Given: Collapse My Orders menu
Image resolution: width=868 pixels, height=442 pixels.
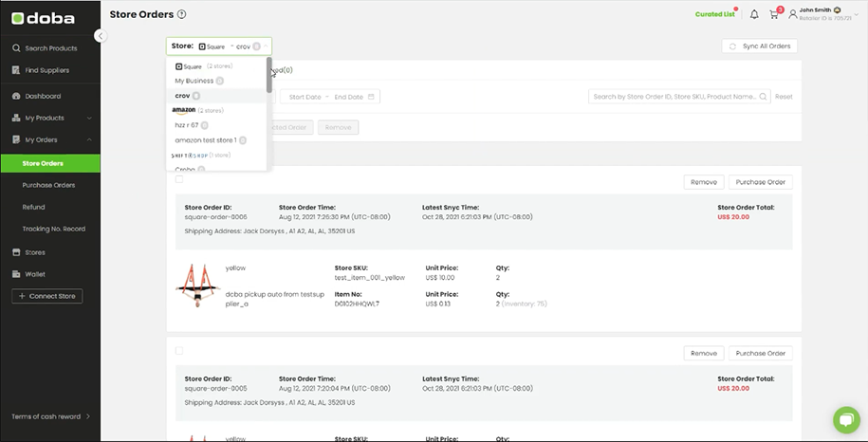Looking at the screenshot, I should coord(50,140).
